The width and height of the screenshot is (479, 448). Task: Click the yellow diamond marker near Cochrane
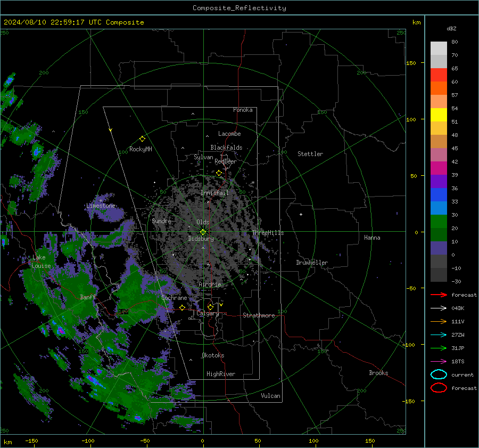coord(183,307)
